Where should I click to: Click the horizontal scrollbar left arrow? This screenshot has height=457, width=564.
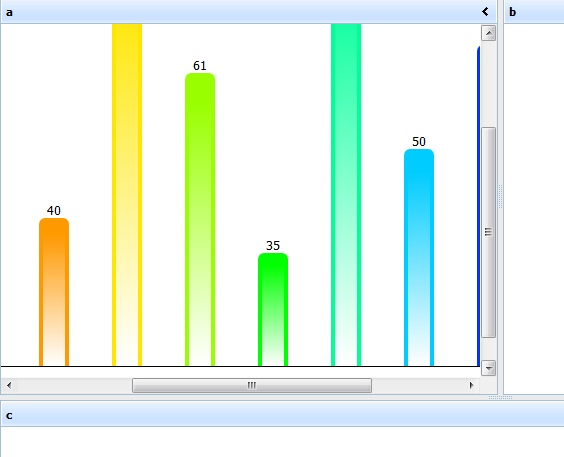point(9,385)
